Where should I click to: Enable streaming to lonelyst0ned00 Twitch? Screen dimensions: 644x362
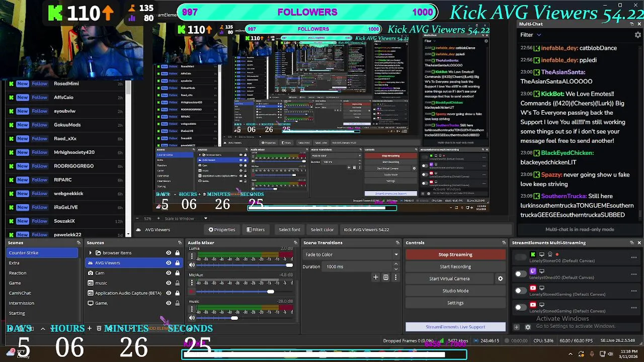tap(520, 274)
